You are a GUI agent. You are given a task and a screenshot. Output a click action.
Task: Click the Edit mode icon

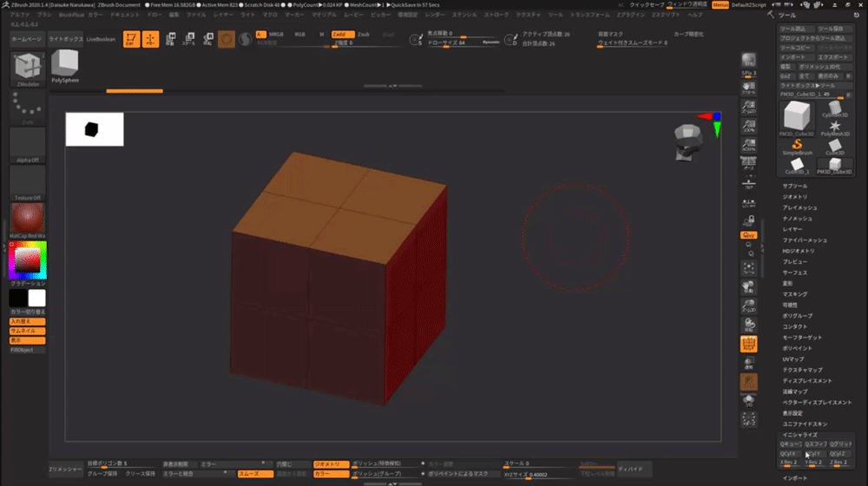point(129,39)
